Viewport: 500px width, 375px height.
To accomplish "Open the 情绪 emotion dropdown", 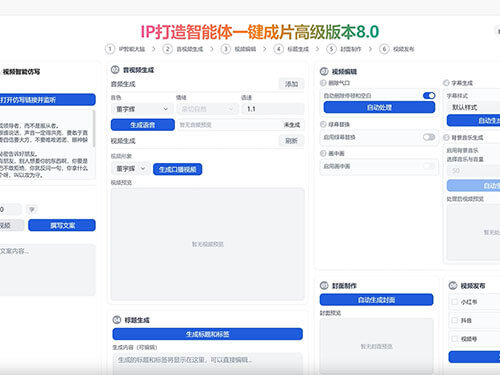I will [x=208, y=109].
